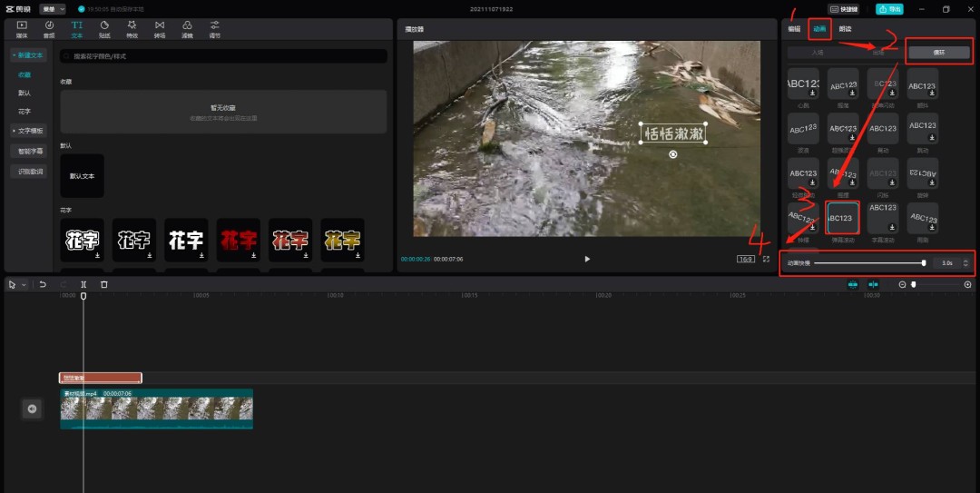Click the animation speed (动画快慢) slider
This screenshot has width=980, height=493.
click(x=869, y=262)
